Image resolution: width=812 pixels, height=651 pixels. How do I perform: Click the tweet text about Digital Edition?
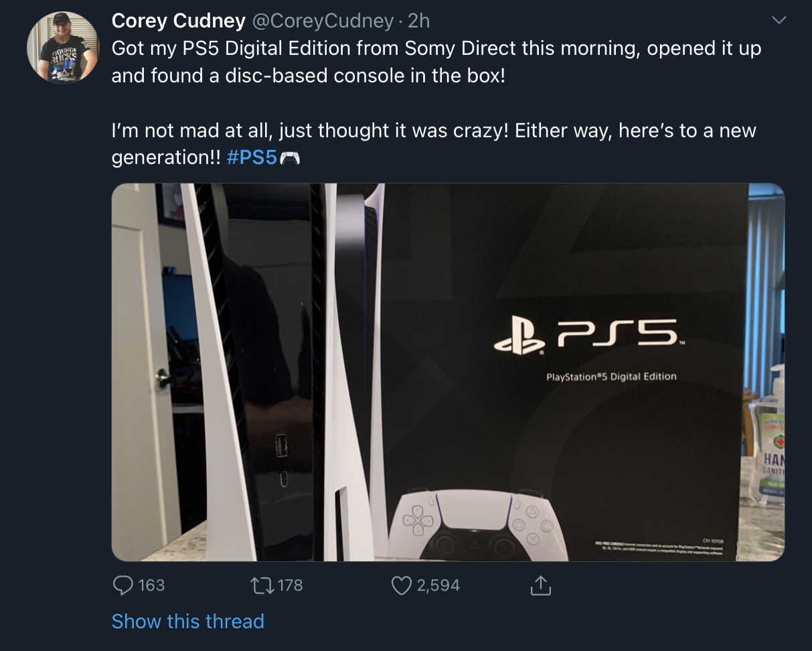[x=435, y=62]
